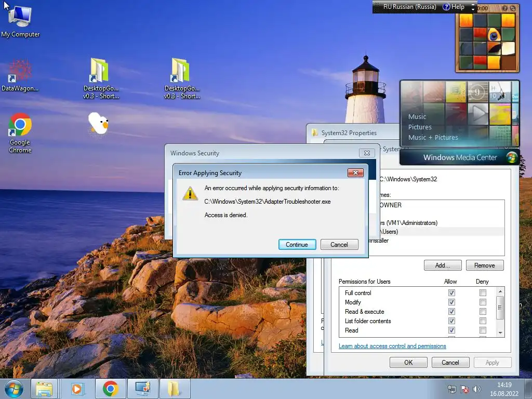Click the play tile in Media Center gadget
The height and width of the screenshot is (399, 532).
[x=478, y=114]
